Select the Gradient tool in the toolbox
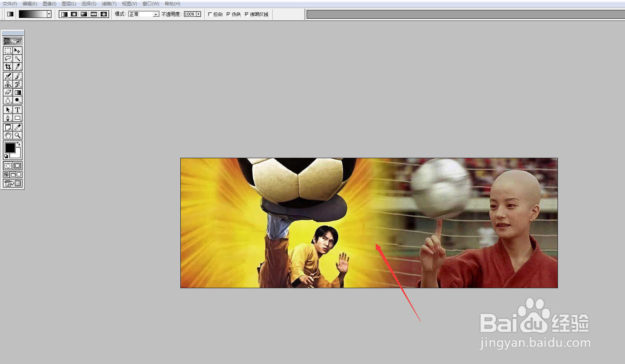The width and height of the screenshot is (625, 364). [x=18, y=92]
